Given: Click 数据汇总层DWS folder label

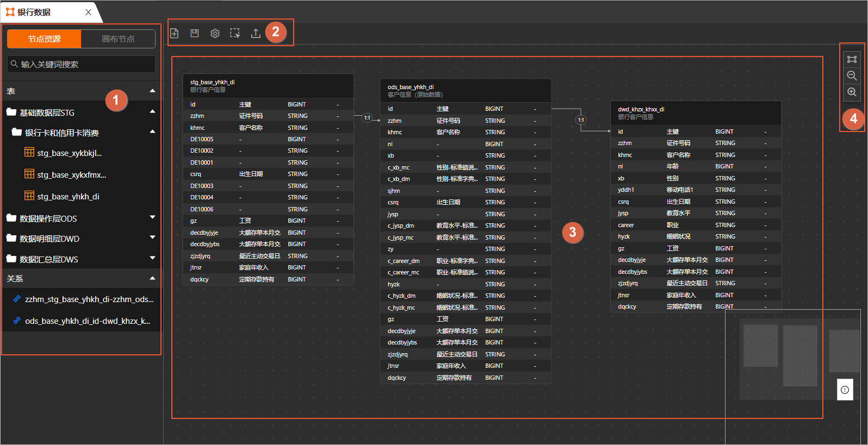Looking at the screenshot, I should pyautogui.click(x=49, y=259).
